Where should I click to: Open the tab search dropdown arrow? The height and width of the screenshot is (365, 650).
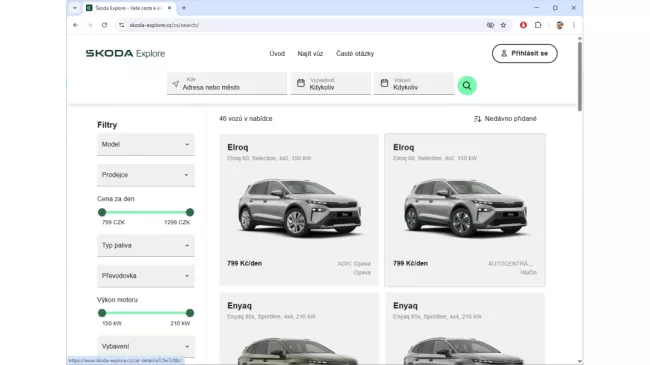(x=75, y=8)
